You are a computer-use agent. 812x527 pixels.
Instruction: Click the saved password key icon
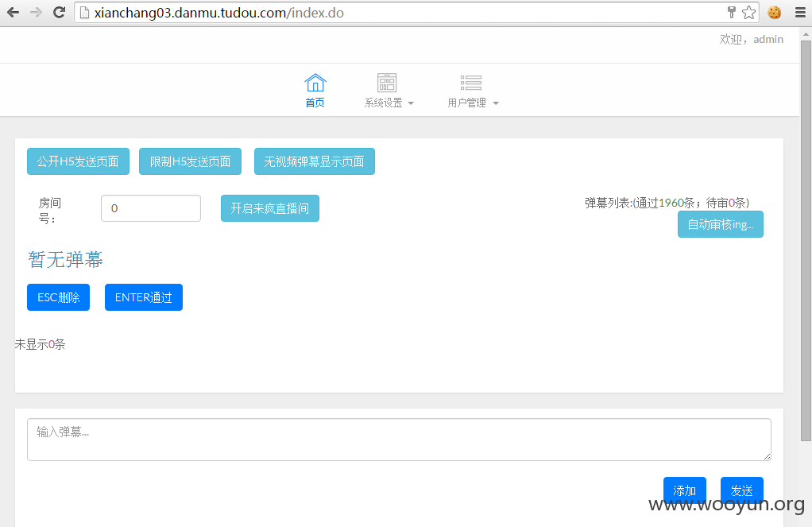[732, 13]
